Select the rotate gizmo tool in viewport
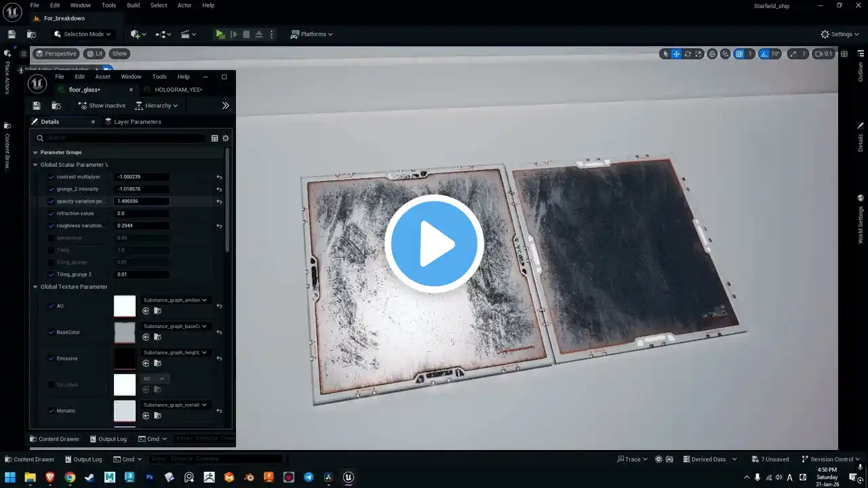The width and height of the screenshot is (868, 488). 688,54
